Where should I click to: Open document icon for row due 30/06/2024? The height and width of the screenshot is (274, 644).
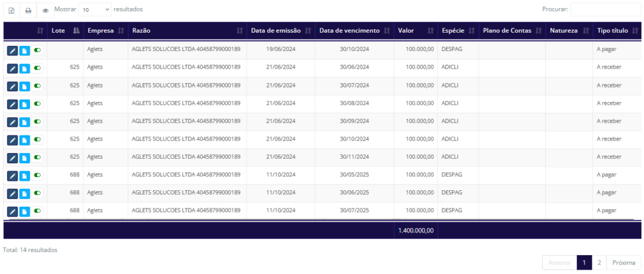tap(25, 68)
